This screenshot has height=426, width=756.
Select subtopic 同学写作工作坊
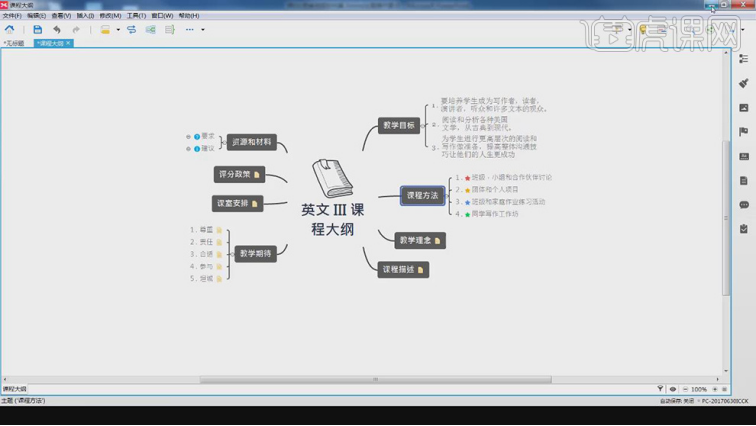[x=495, y=214]
